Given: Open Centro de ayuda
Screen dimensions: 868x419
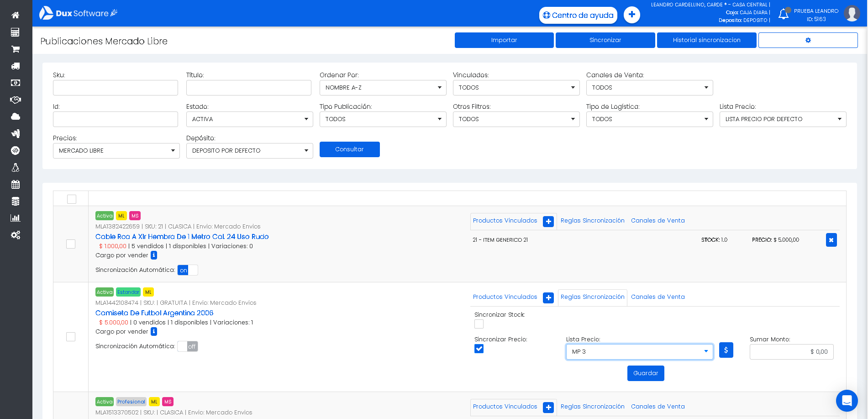Looking at the screenshot, I should pos(578,15).
